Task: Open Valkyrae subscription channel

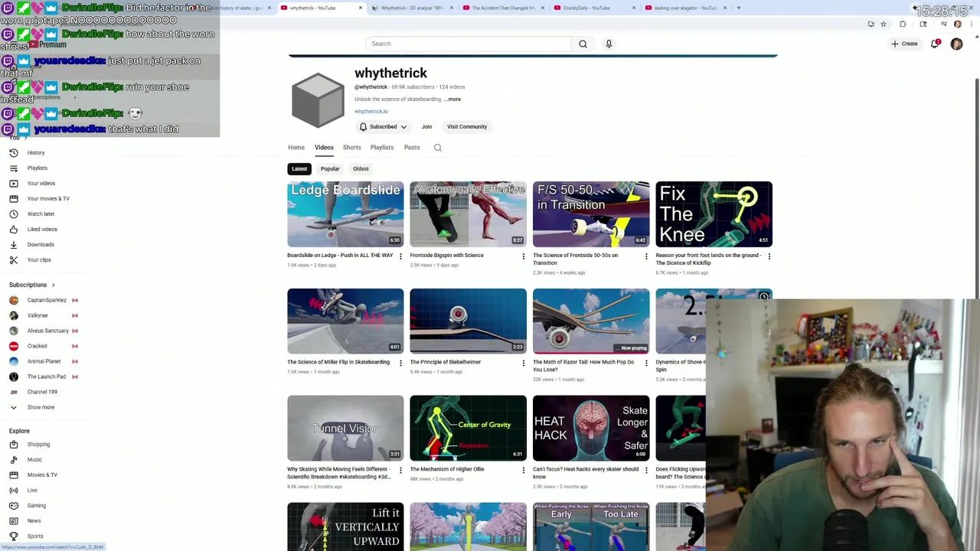Action: pos(38,315)
